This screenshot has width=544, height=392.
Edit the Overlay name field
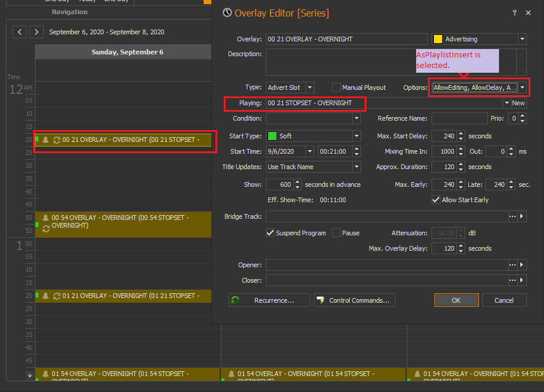point(347,39)
